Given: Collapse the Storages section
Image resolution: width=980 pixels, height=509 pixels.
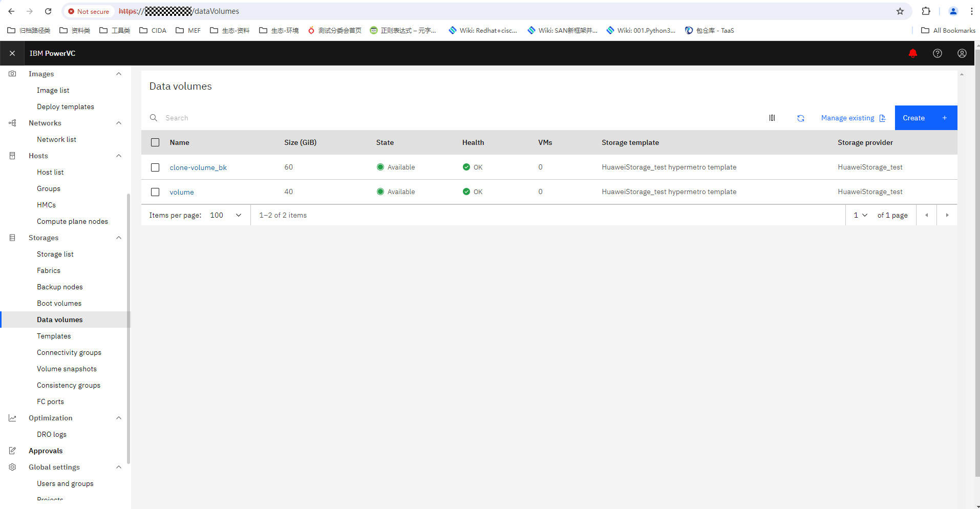Looking at the screenshot, I should point(119,238).
